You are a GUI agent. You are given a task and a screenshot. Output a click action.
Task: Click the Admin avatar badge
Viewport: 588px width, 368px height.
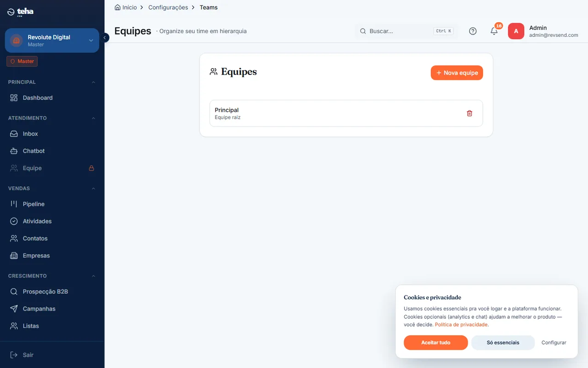(x=516, y=31)
